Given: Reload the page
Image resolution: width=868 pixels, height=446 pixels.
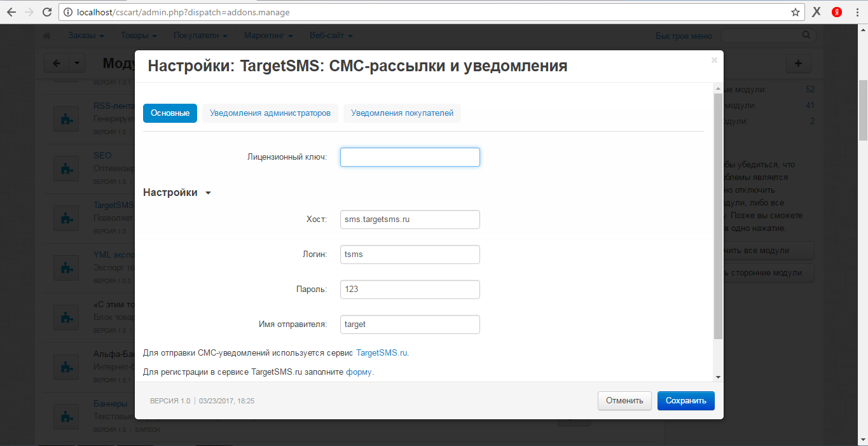Looking at the screenshot, I should click(x=47, y=12).
